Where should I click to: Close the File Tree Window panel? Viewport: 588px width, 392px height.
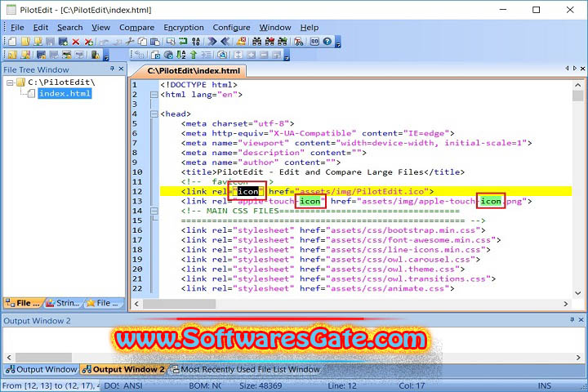point(121,69)
